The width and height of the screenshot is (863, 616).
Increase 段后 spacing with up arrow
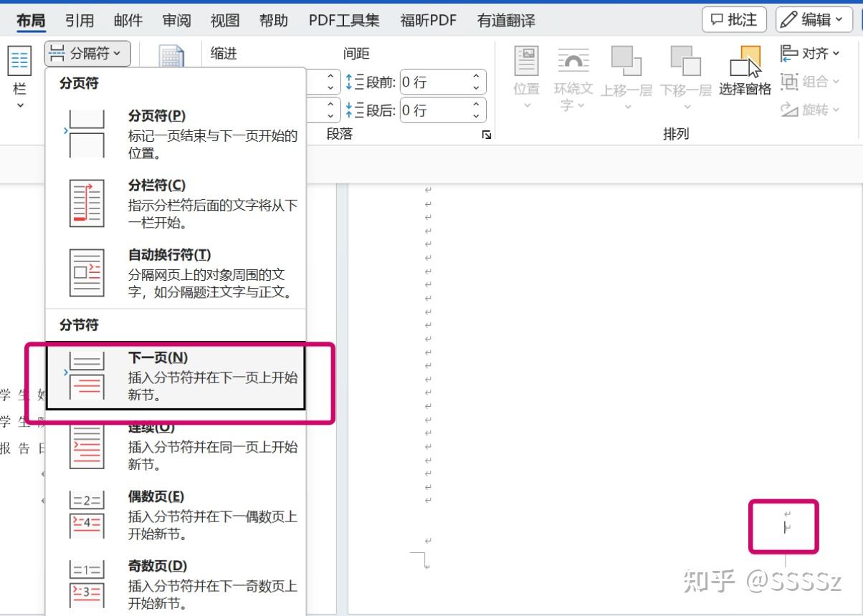tap(477, 105)
